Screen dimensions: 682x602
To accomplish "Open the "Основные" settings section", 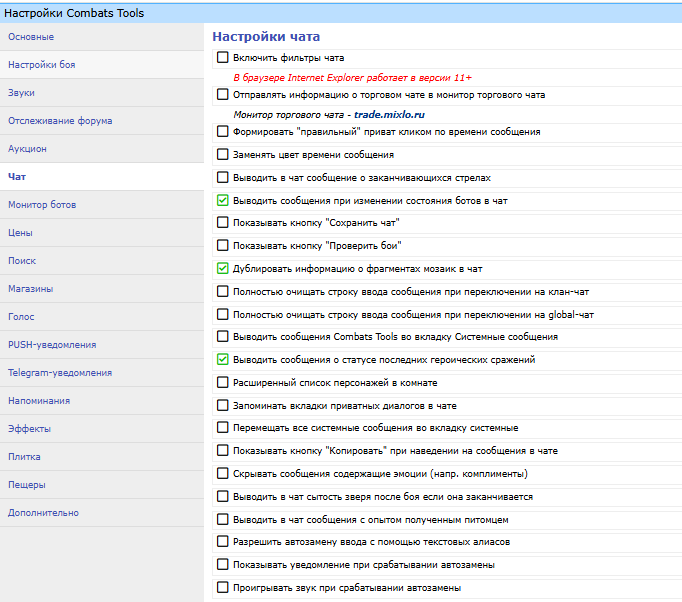I will pyautogui.click(x=31, y=37).
